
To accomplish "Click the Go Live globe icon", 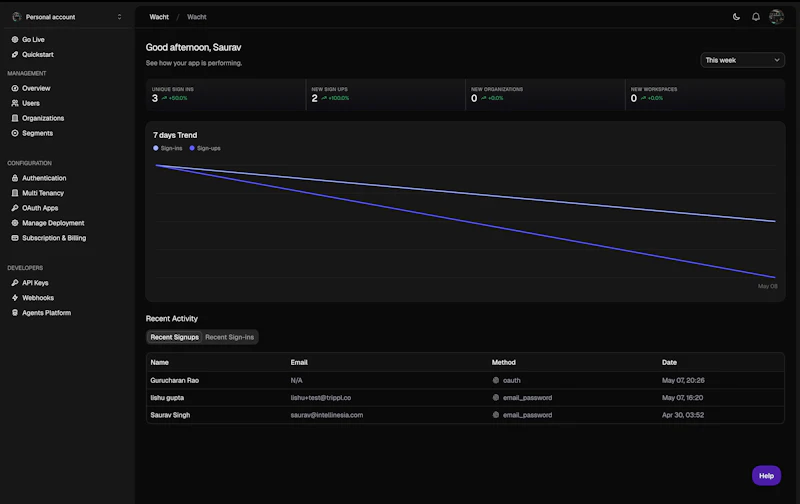I will point(15,39).
